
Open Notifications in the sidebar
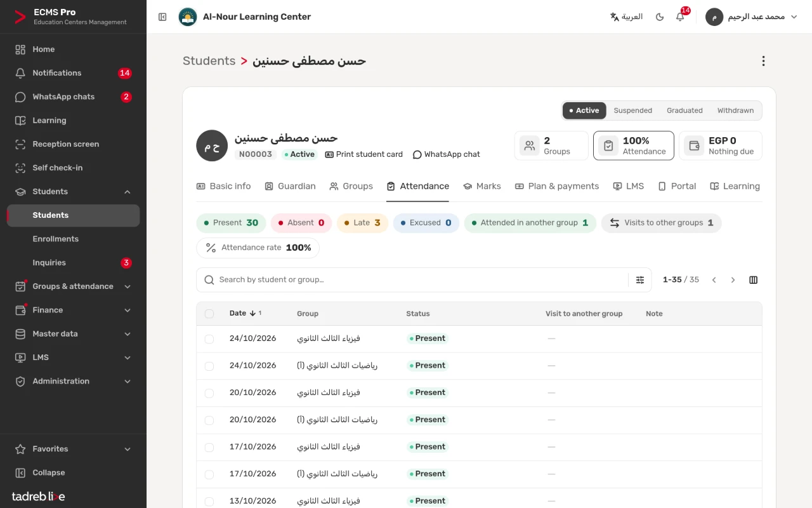coord(73,73)
